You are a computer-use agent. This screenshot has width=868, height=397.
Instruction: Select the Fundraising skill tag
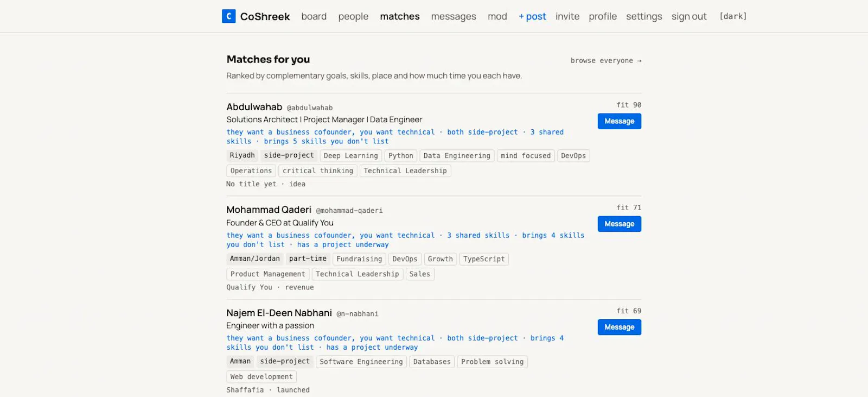(359, 259)
